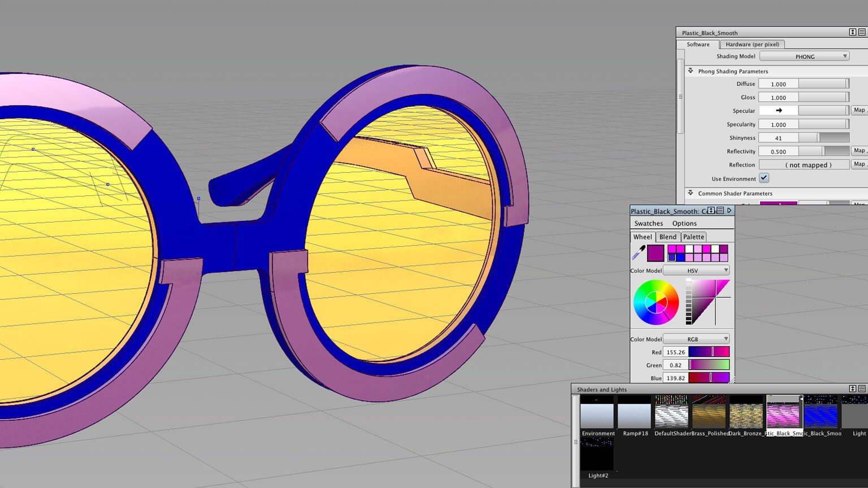Image resolution: width=868 pixels, height=488 pixels.
Task: Open the RGB Color Model dropdown
Action: pos(696,339)
